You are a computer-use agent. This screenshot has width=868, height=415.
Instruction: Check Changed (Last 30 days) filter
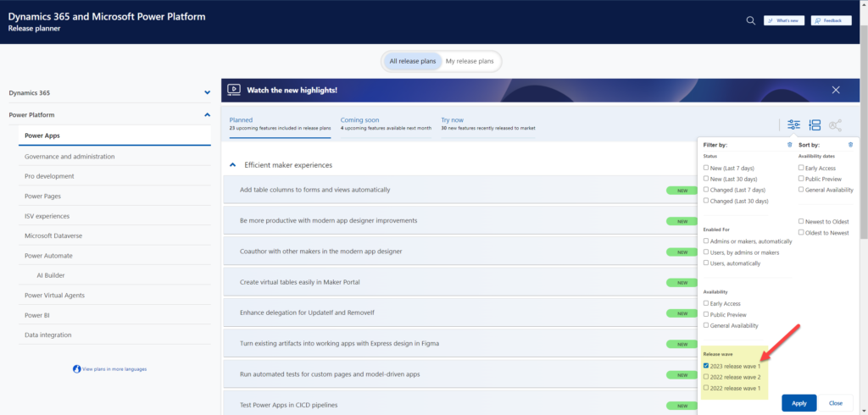[x=706, y=201]
